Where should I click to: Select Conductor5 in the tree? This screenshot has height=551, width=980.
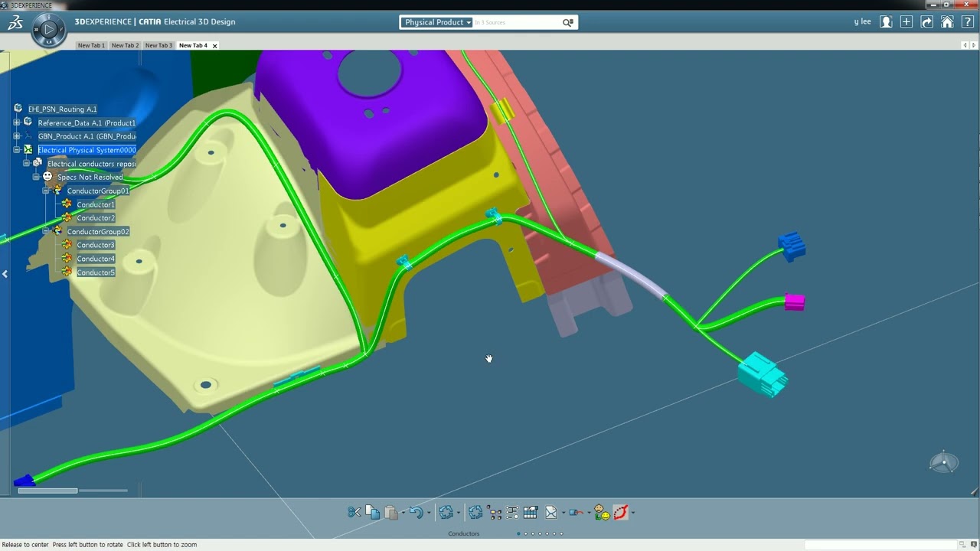[x=96, y=272]
